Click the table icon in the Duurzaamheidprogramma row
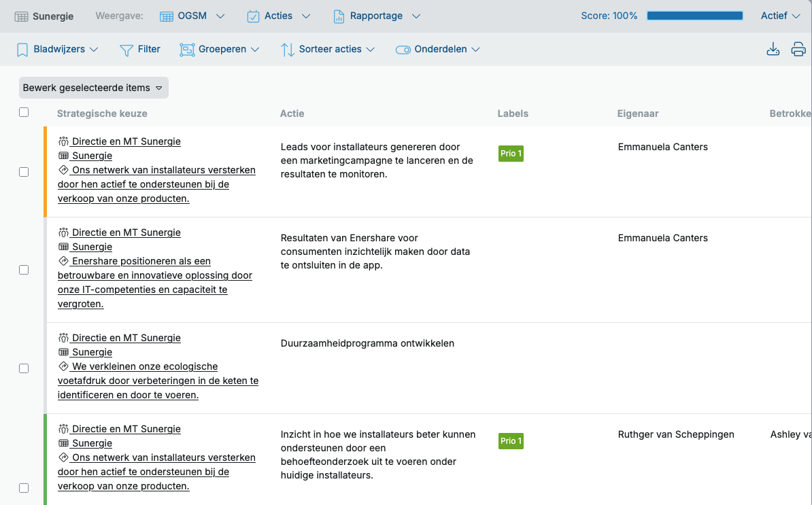The height and width of the screenshot is (505, 812). click(63, 352)
